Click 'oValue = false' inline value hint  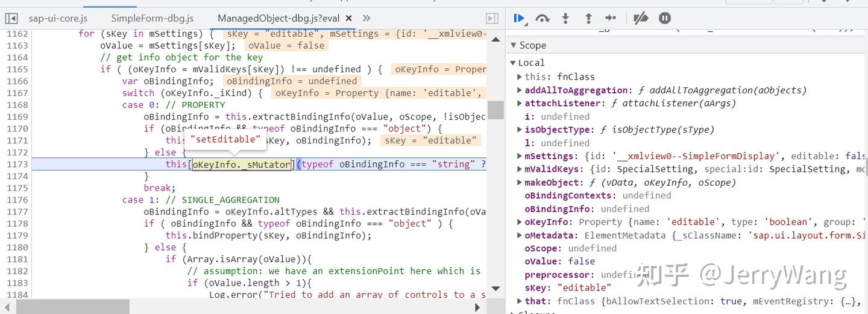(286, 46)
